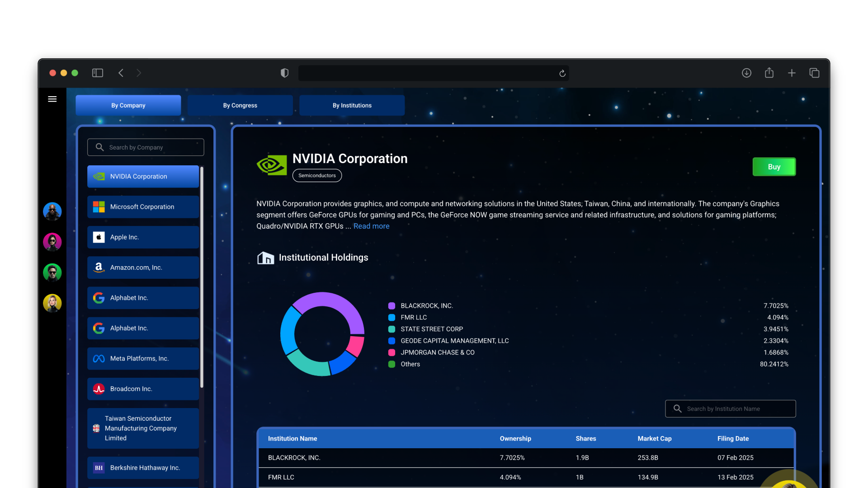Open blonde avatar in left sidebar
868x488 pixels.
tap(52, 303)
